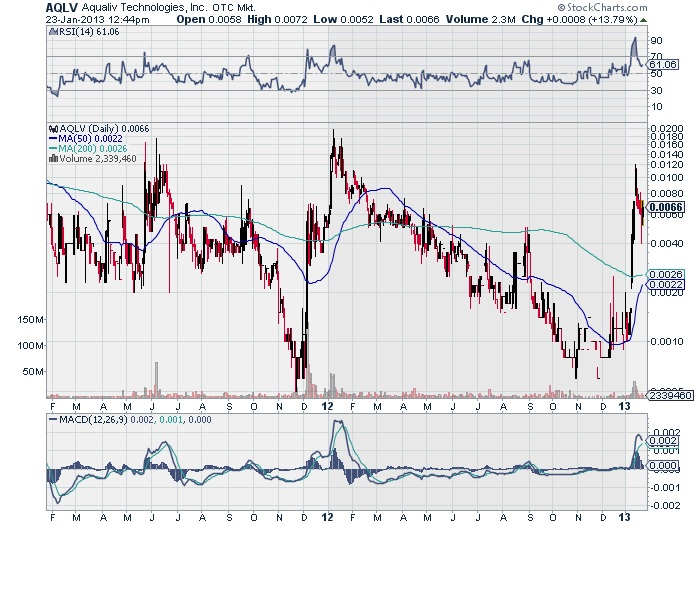Click the 61.06 RSI axis value tag
This screenshot has height=597, width=696.
663,65
